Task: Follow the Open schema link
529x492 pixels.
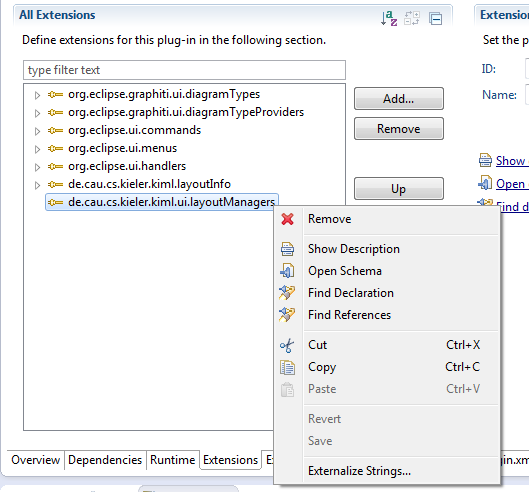Action: tap(512, 184)
